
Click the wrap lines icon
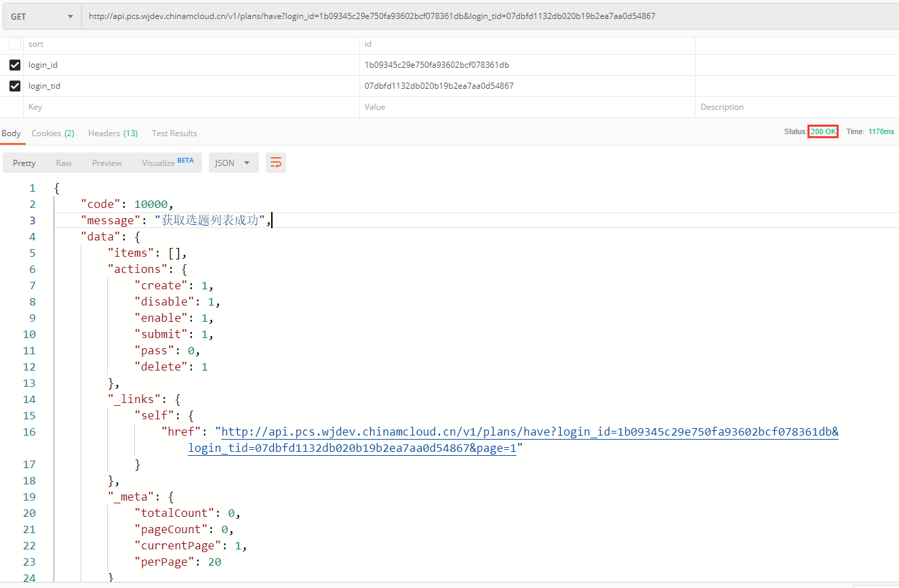pos(276,163)
